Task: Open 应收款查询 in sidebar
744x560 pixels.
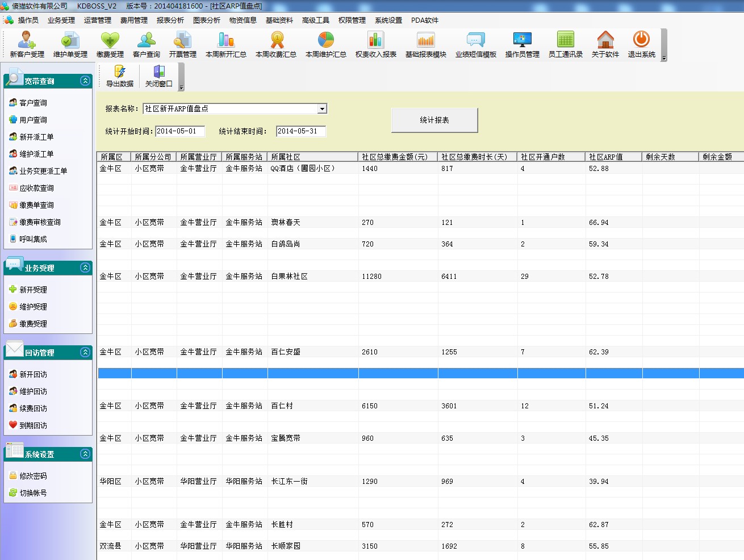Action: (32, 188)
